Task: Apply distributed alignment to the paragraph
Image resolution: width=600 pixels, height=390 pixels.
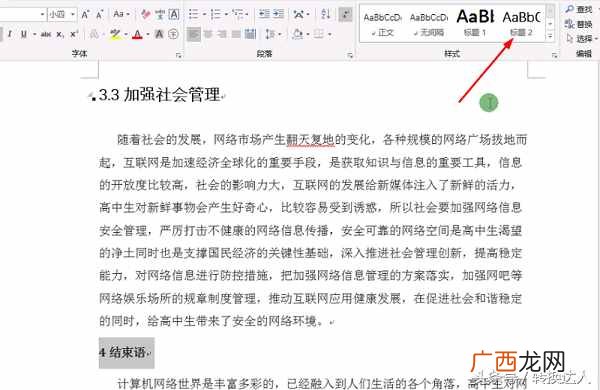Action: click(x=250, y=34)
